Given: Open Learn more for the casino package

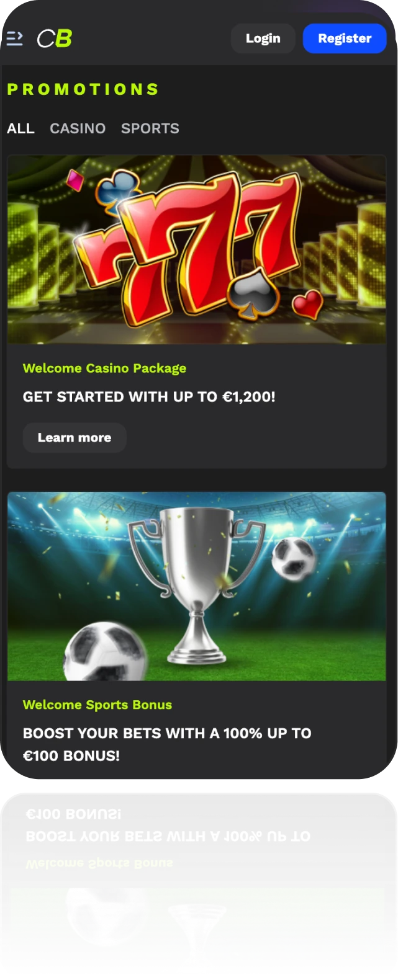Looking at the screenshot, I should (x=75, y=438).
